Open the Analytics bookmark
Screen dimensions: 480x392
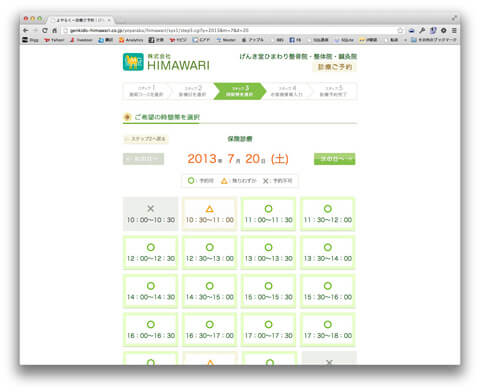[x=131, y=40]
